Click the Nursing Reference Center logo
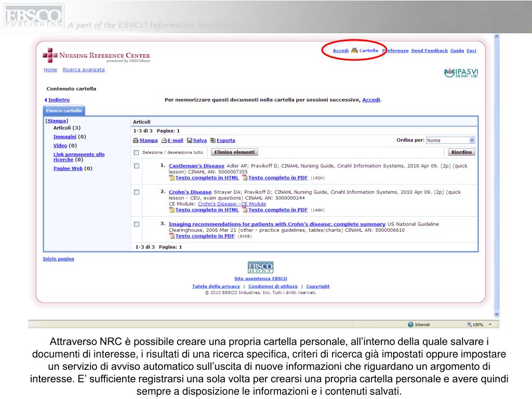This screenshot has height=399, width=532. [x=96, y=55]
